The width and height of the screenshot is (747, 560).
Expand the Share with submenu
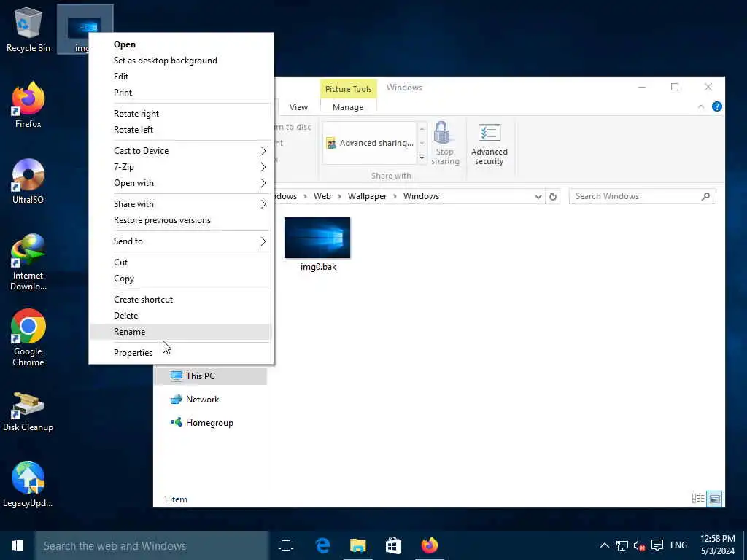pos(181,204)
